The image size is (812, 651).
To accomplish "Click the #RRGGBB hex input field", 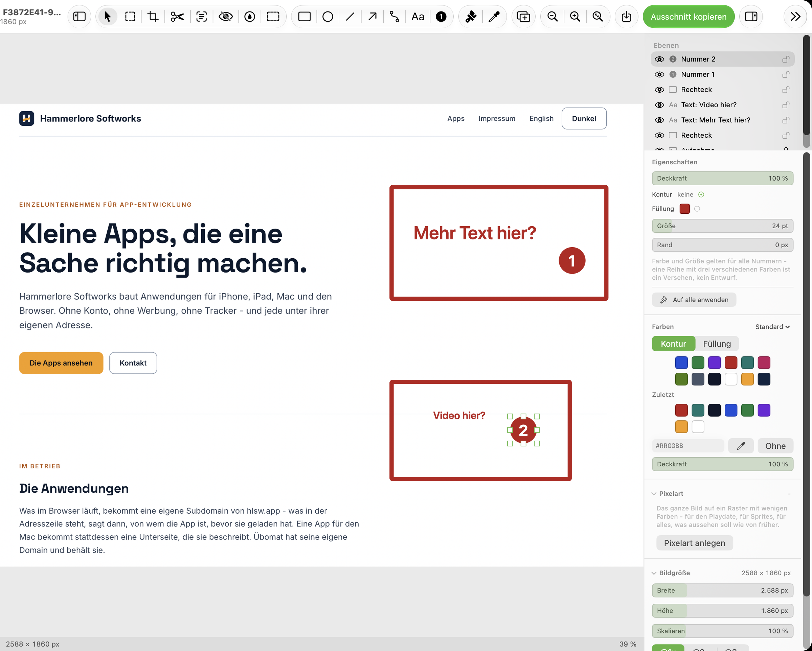I will pos(688,446).
